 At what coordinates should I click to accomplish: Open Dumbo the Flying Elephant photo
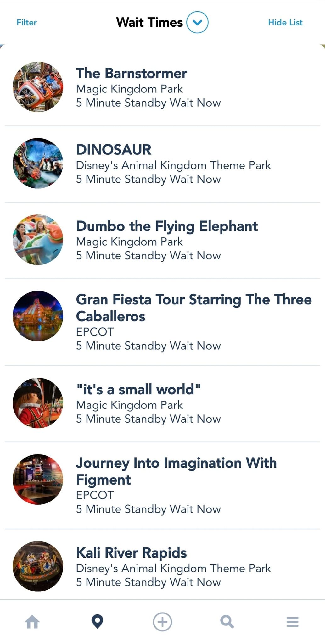coord(38,240)
